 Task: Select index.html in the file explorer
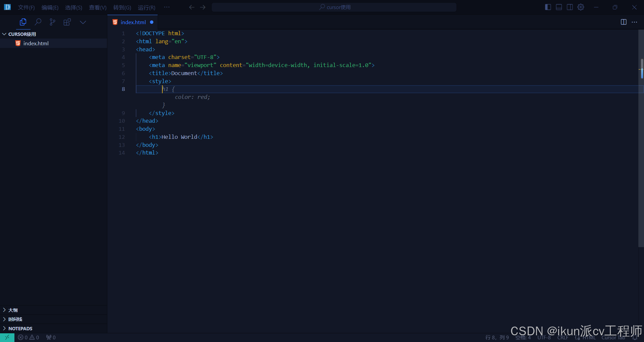tap(53, 43)
